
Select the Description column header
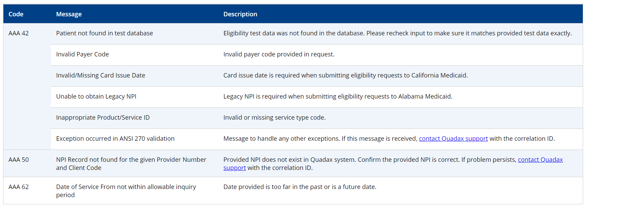click(240, 14)
